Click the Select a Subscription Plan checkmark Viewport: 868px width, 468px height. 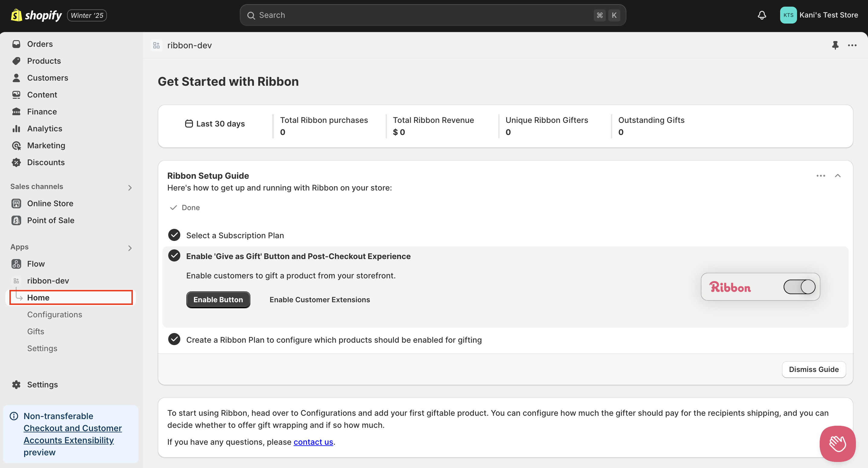coord(174,235)
